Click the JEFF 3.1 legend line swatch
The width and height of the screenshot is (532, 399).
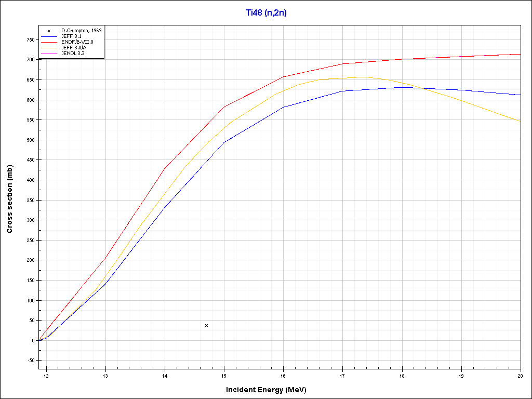(x=49, y=36)
